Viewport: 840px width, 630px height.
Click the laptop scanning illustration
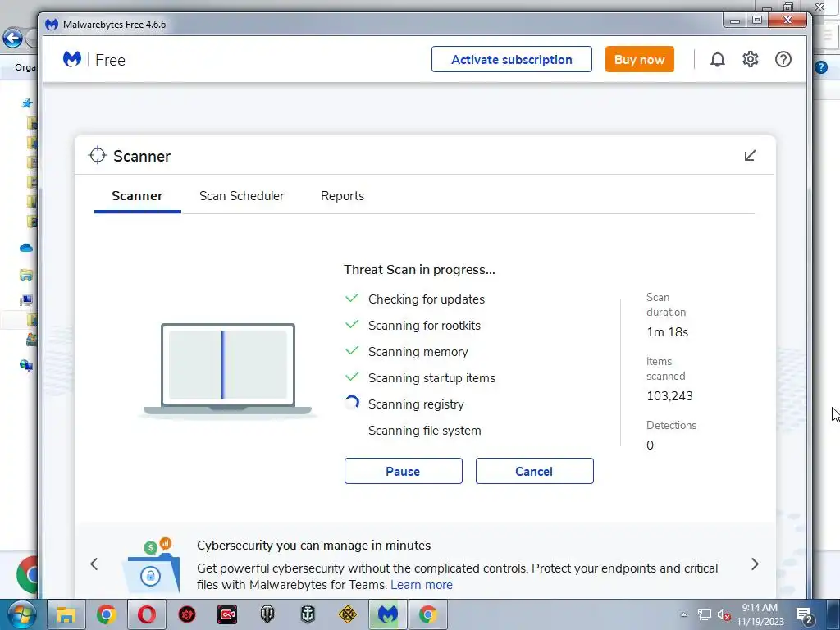tap(228, 370)
